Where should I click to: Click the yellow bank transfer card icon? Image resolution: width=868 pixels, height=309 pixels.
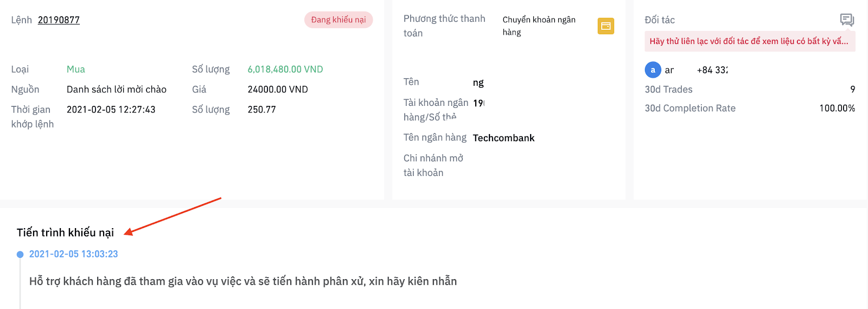coord(606,26)
